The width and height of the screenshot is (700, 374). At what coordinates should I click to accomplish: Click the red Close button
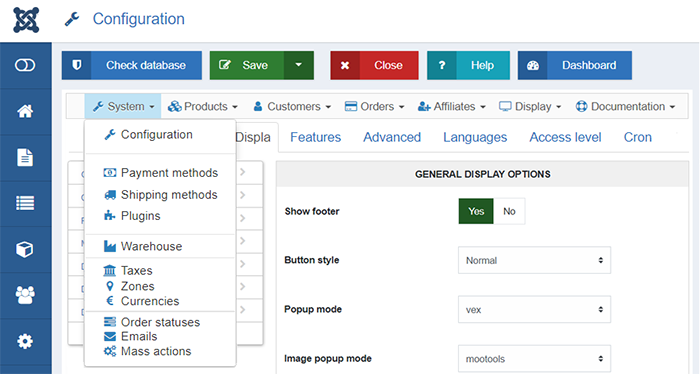pos(374,65)
